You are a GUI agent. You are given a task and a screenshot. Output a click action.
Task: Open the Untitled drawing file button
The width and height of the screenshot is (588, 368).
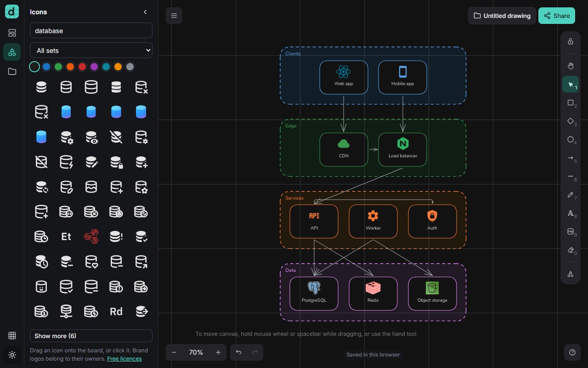[502, 16]
